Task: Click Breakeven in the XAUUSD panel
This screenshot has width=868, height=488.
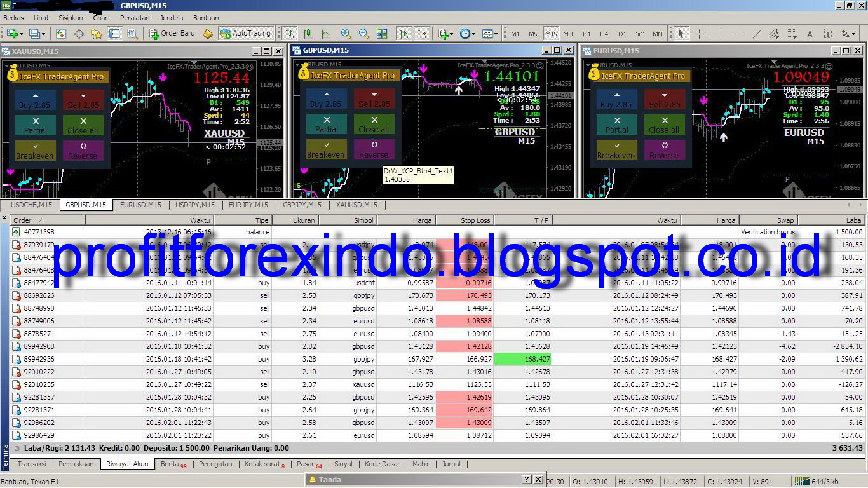Action: [x=36, y=151]
